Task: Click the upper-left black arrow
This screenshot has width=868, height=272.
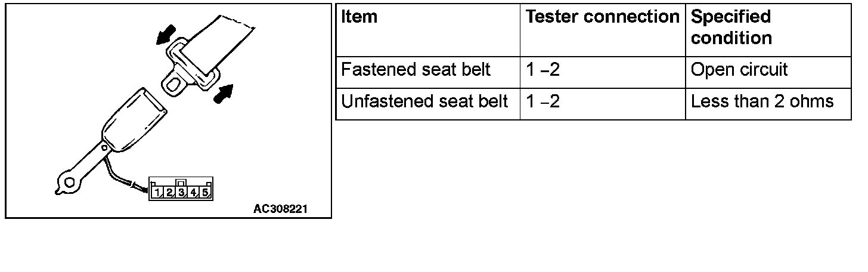Action: 165,35
